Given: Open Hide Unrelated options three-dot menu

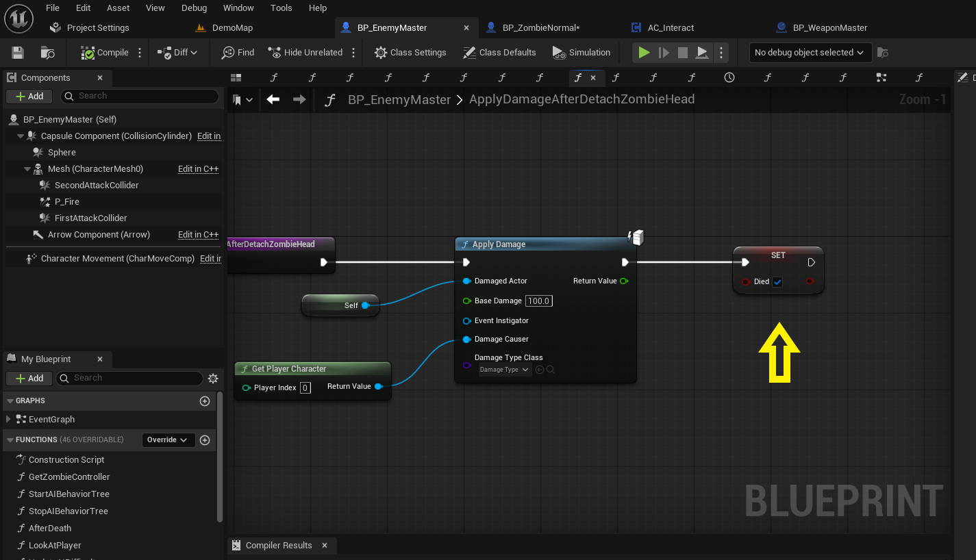Looking at the screenshot, I should [x=353, y=53].
